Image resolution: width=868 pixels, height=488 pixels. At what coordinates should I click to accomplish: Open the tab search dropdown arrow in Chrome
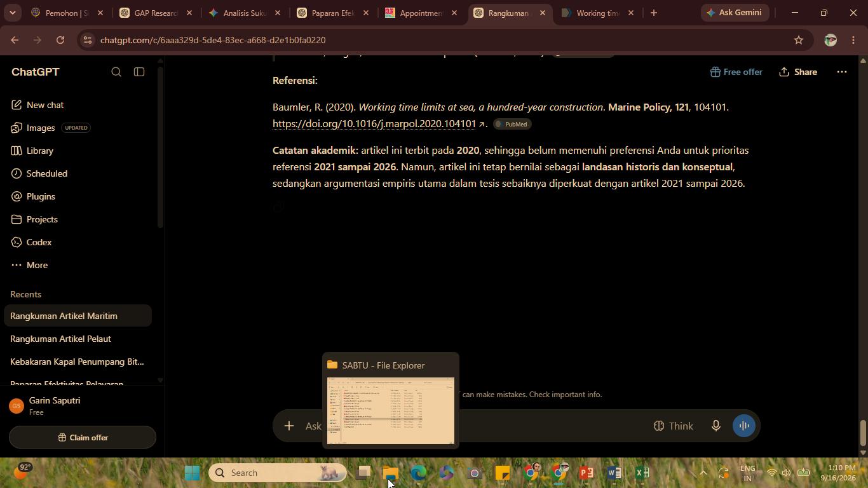click(12, 13)
